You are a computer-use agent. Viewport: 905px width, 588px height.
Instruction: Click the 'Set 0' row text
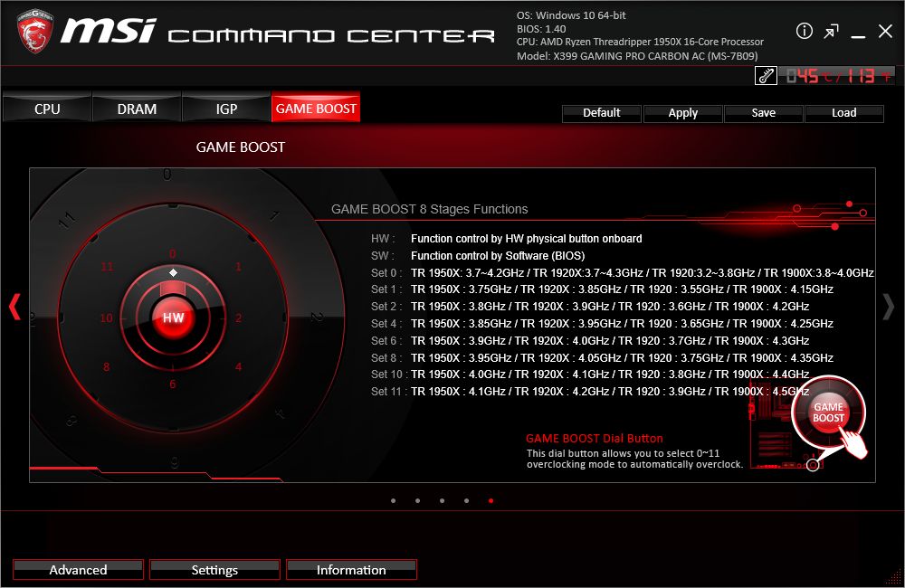pyautogui.click(x=623, y=272)
